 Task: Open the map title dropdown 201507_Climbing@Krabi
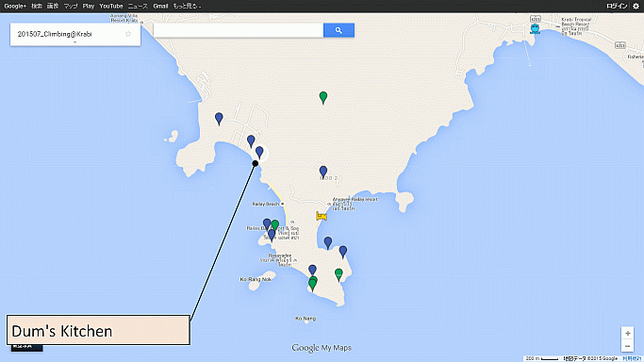pos(55,34)
